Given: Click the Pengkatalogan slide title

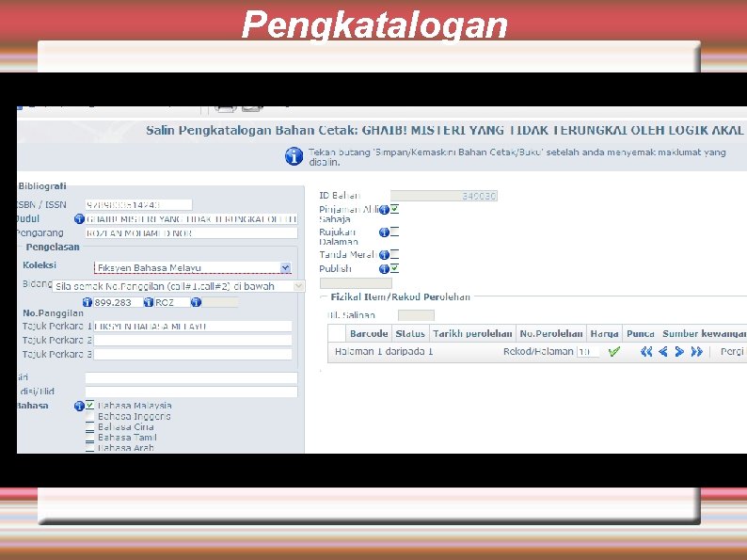Looking at the screenshot, I should tap(374, 24).
